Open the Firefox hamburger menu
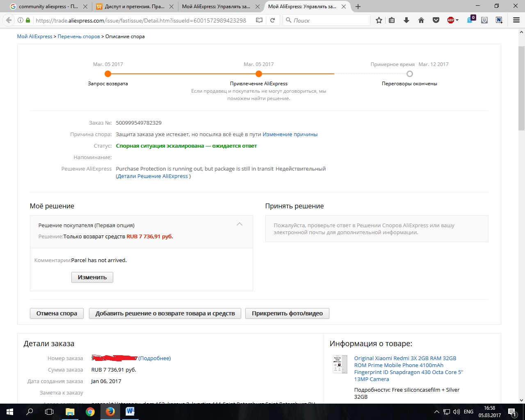Screen dimensions: 525x420 tap(516, 20)
